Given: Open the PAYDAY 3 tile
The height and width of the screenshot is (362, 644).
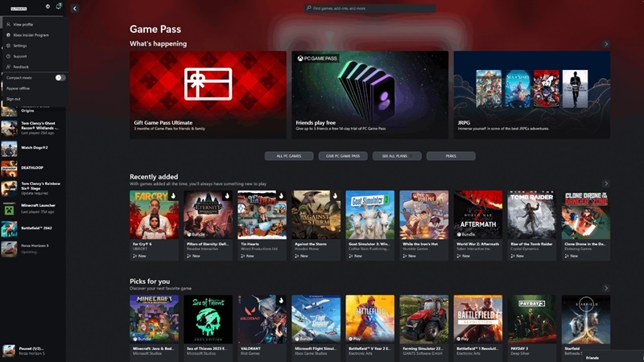Looking at the screenshot, I should pyautogui.click(x=532, y=328).
